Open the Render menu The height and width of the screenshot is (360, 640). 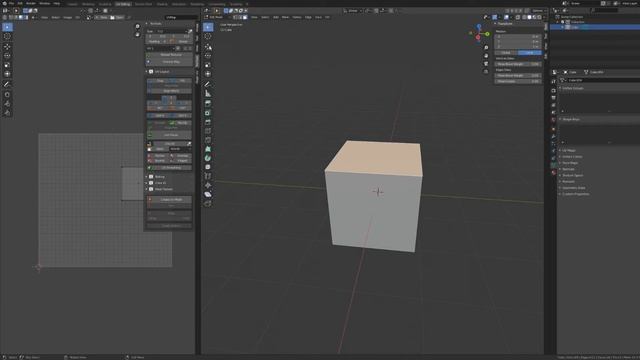[31, 3]
